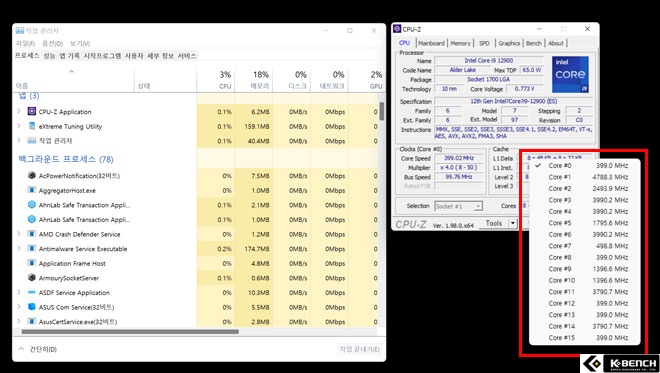Click the AsusCertService.exe icon

click(32, 321)
